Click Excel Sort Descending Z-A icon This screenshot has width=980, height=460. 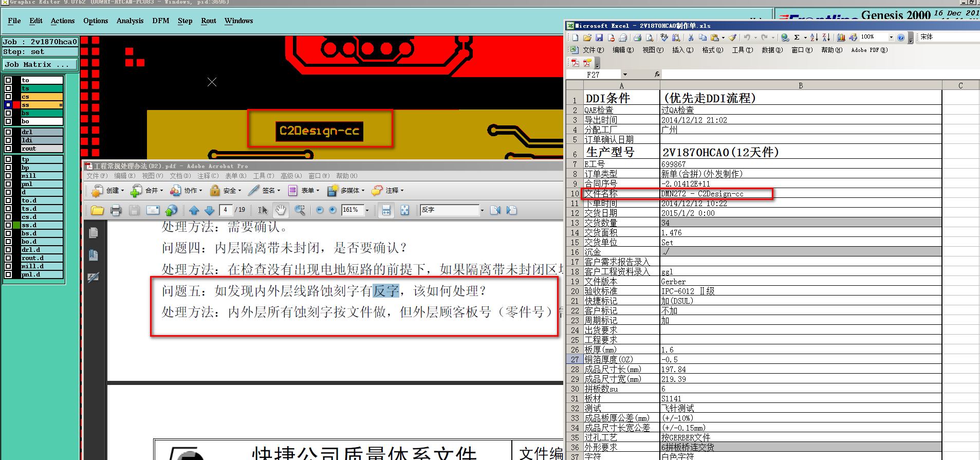click(x=826, y=38)
